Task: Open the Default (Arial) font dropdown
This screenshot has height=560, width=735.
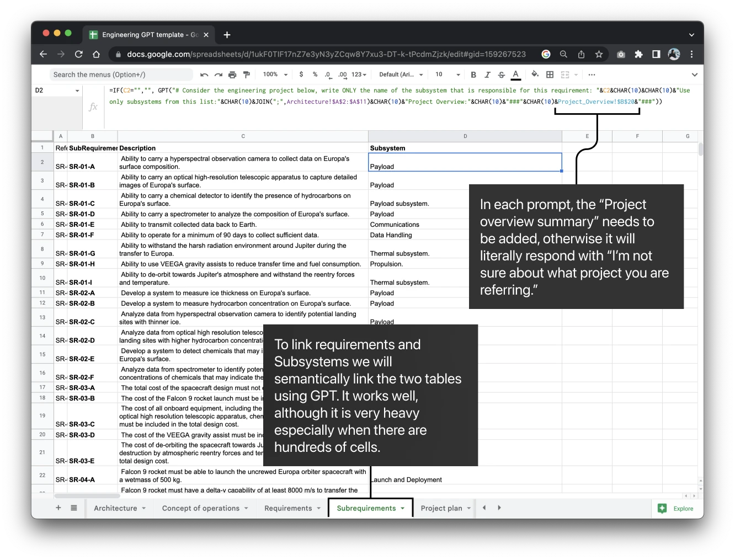Action: (x=401, y=74)
